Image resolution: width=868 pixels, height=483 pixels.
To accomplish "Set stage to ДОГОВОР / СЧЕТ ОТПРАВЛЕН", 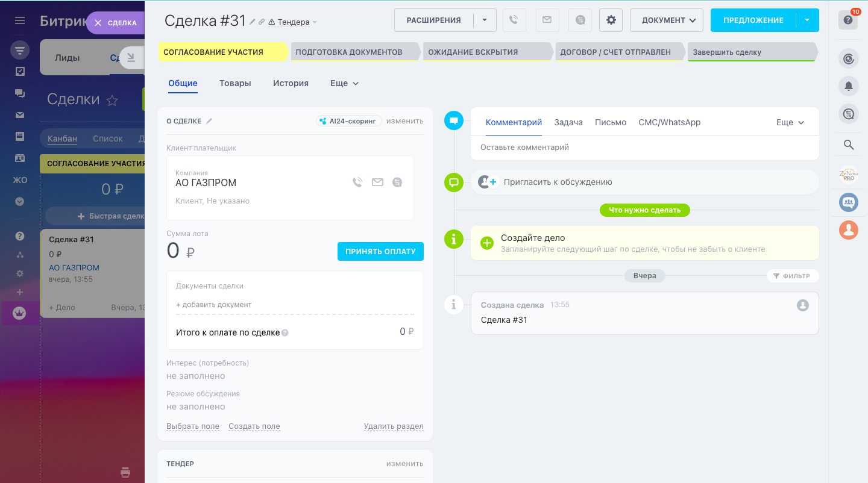I will click(x=620, y=52).
